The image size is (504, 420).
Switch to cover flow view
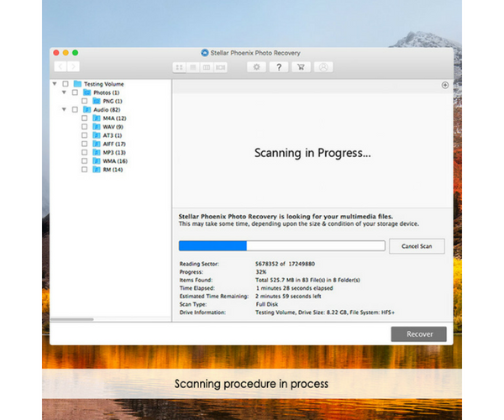pyautogui.click(x=220, y=67)
